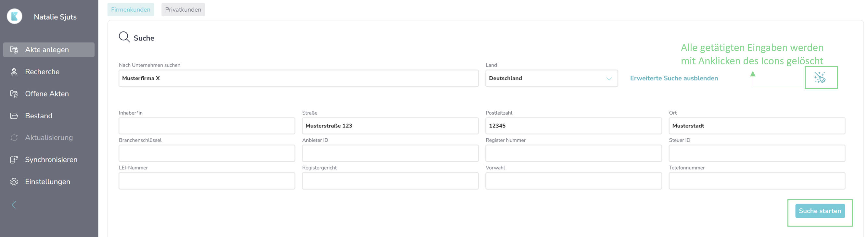Focus the Anbieter ID input field
The image size is (868, 237).
[x=390, y=154]
